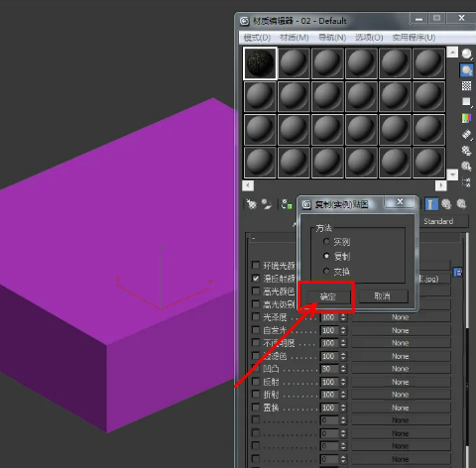Screen dimensions: 476x468
Task: Click the blue lock icon beside the map rows
Action: coord(458,273)
